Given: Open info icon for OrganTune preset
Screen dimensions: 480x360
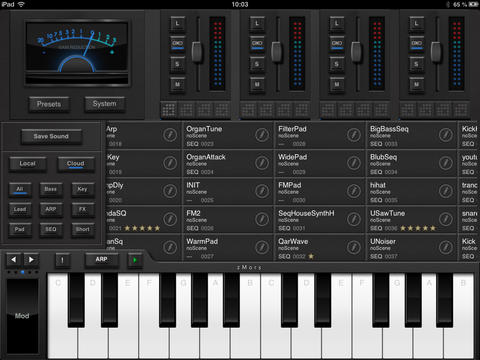Looking at the screenshot, I should (x=262, y=135).
